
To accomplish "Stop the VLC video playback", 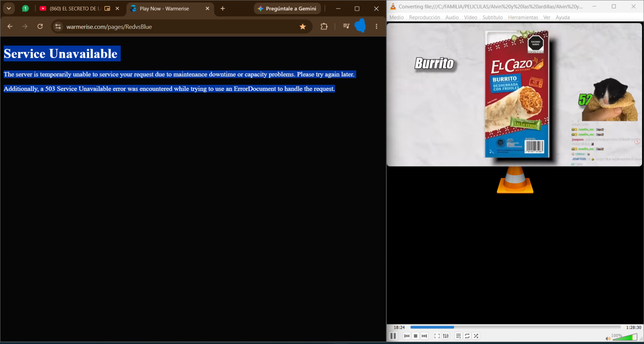I will tap(416, 336).
